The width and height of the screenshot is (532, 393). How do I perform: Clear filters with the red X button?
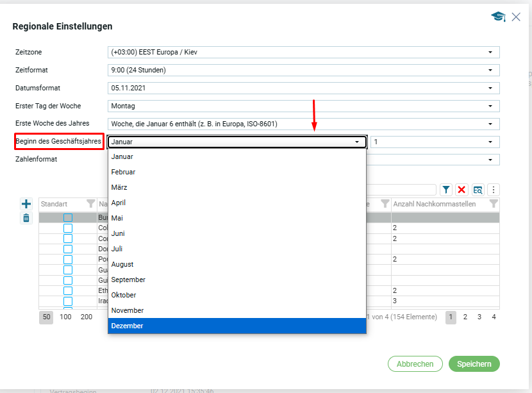(461, 190)
